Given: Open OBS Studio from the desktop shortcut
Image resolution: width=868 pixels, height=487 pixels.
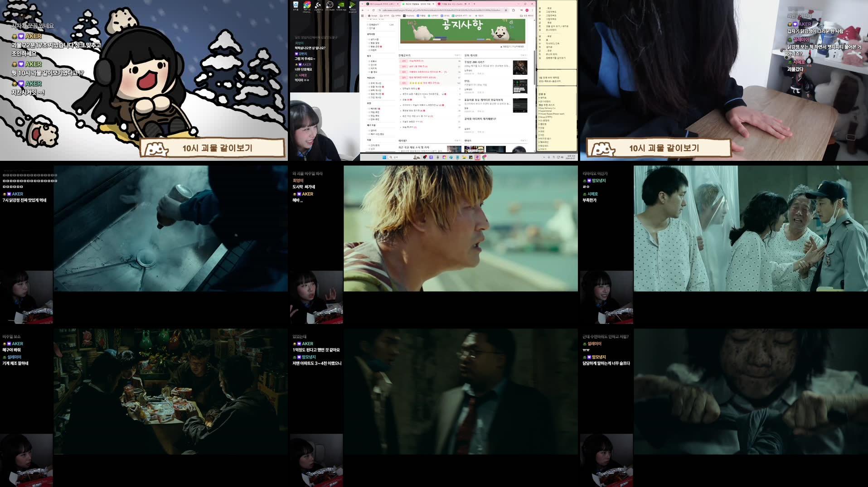Looking at the screenshot, I should tap(330, 5).
